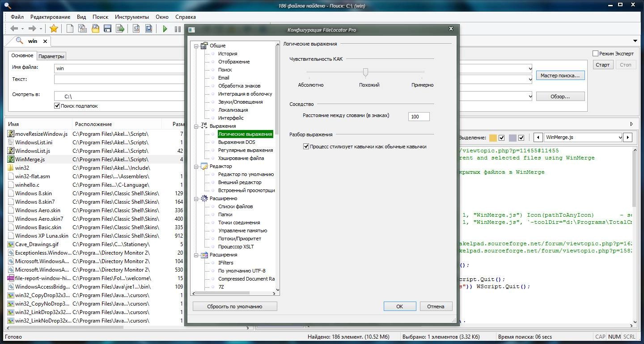
Task: Click the Расширения category icon in the tree
Action: coord(204,255)
